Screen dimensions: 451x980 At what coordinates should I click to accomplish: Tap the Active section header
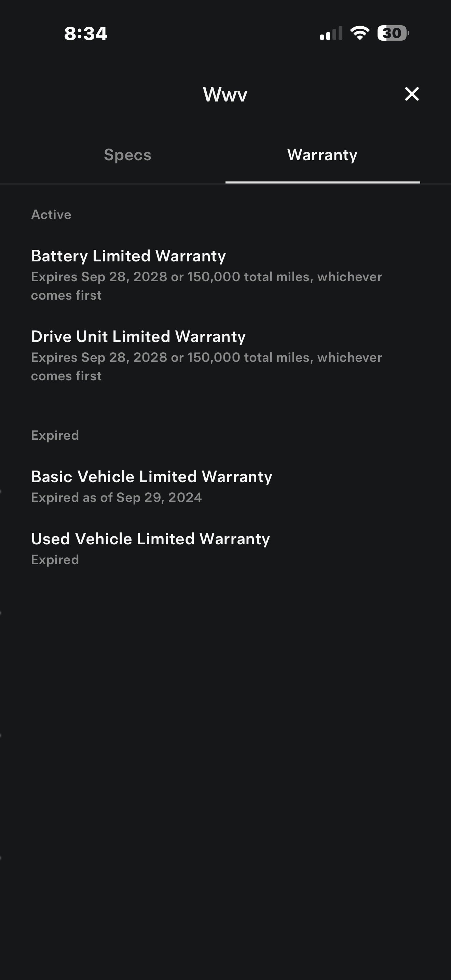tap(51, 215)
